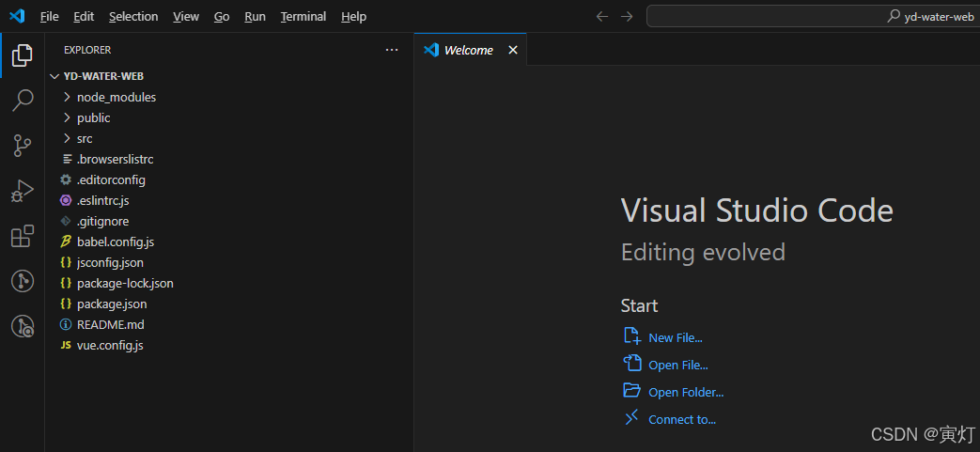
Task: Close the Welcome tab
Action: [513, 50]
